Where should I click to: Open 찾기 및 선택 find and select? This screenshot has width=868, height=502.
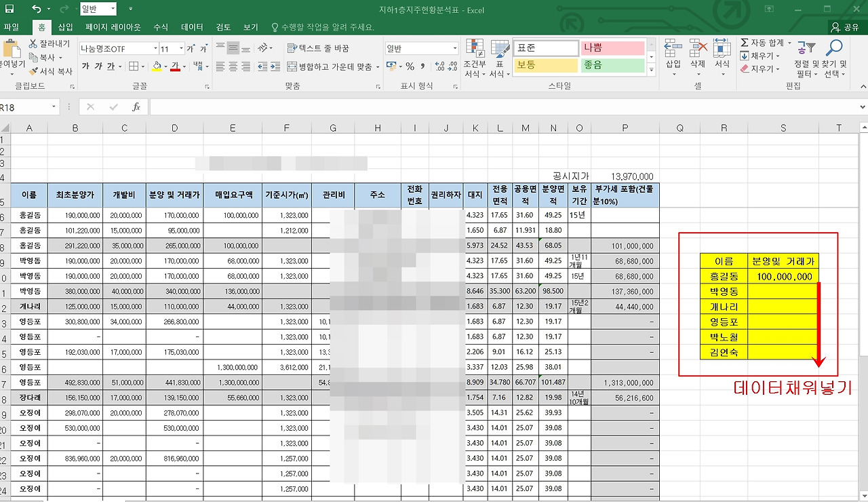[835, 58]
